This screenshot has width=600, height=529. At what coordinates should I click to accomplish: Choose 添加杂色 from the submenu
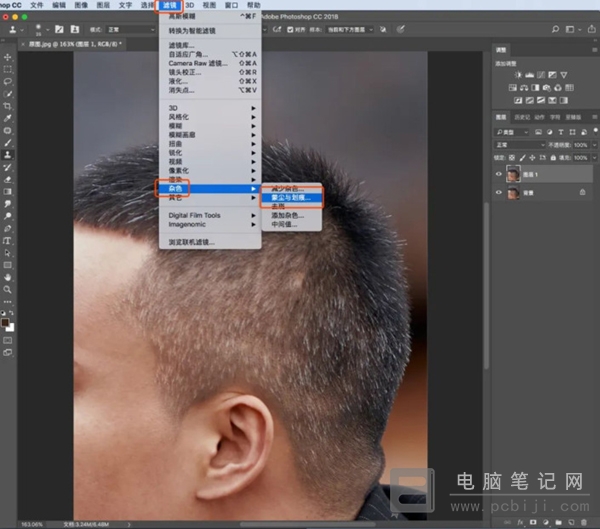[292, 215]
